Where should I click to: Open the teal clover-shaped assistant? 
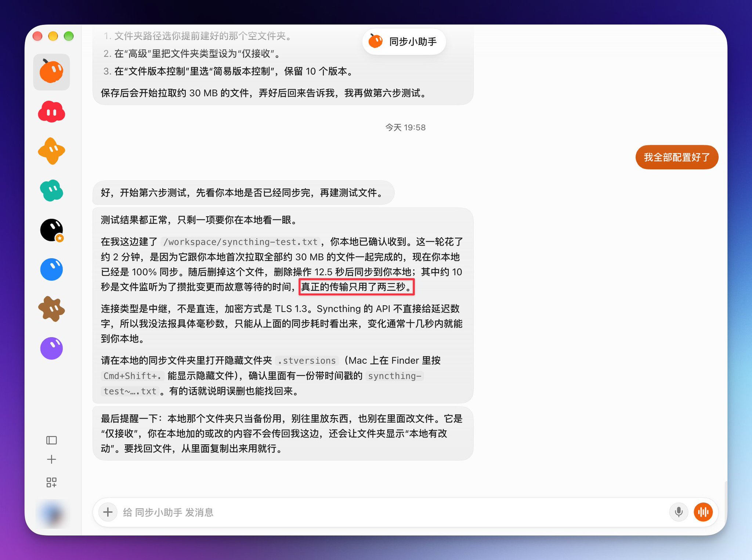pyautogui.click(x=51, y=190)
